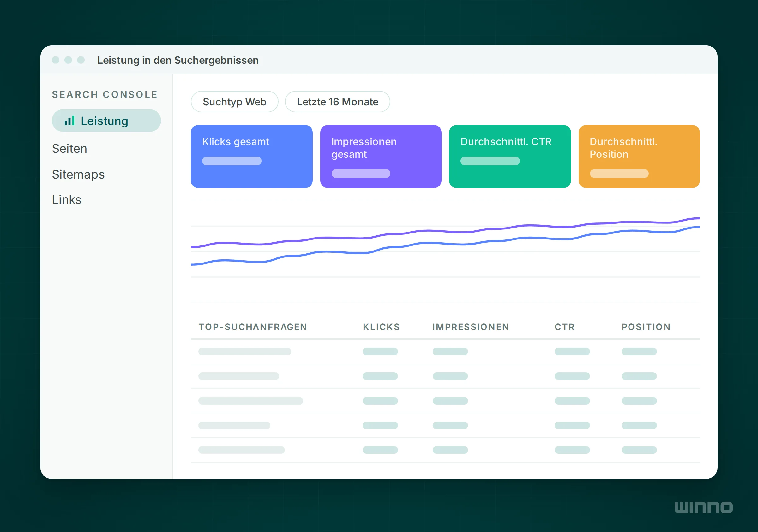Open Links in the sidebar
Image resolution: width=758 pixels, height=532 pixels.
(66, 199)
